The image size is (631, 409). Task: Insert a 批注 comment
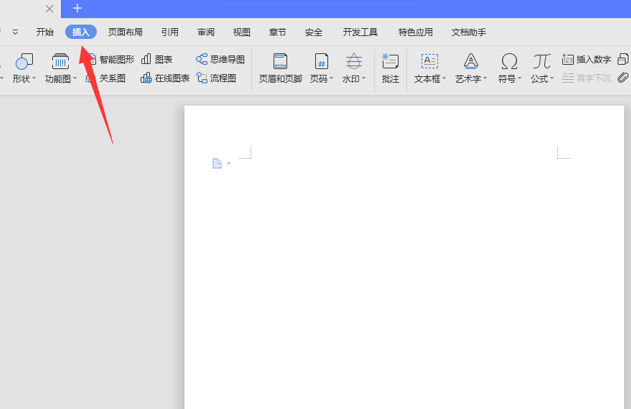coord(390,68)
